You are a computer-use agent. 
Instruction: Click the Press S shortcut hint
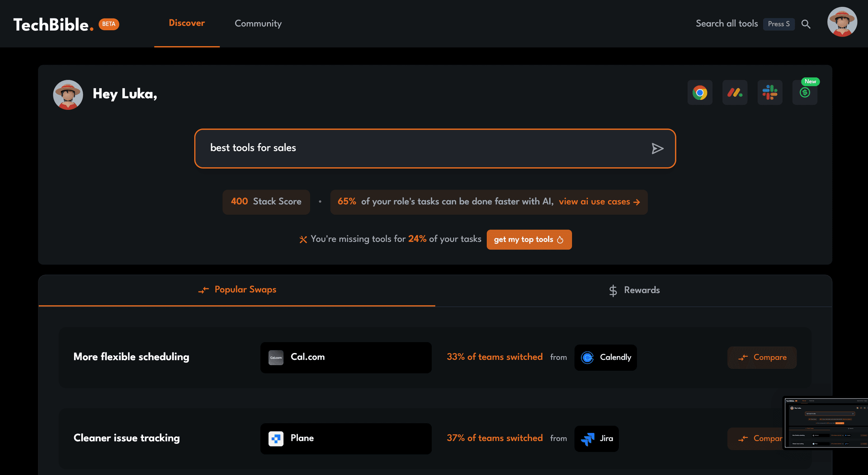pos(778,24)
